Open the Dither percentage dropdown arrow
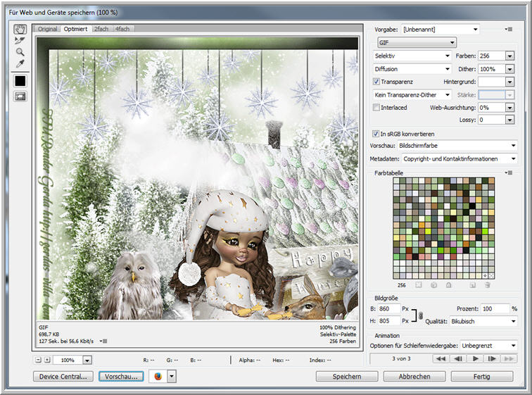This screenshot has width=532, height=395. 509,69
